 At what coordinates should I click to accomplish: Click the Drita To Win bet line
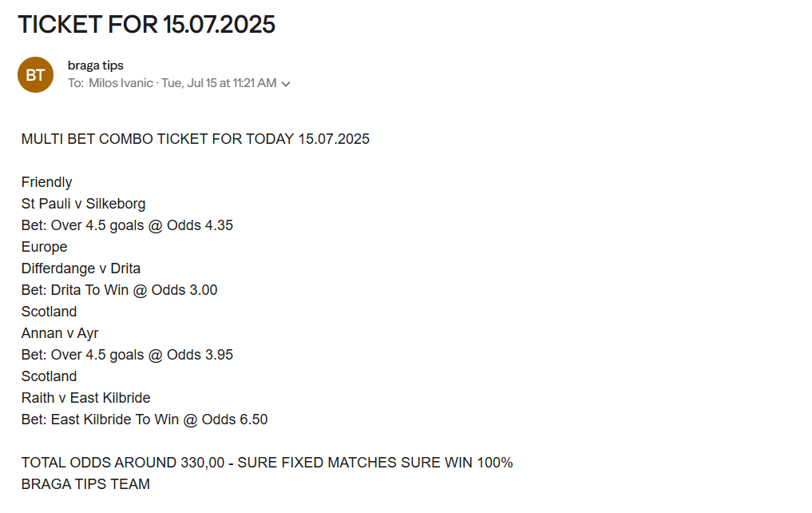pos(119,290)
